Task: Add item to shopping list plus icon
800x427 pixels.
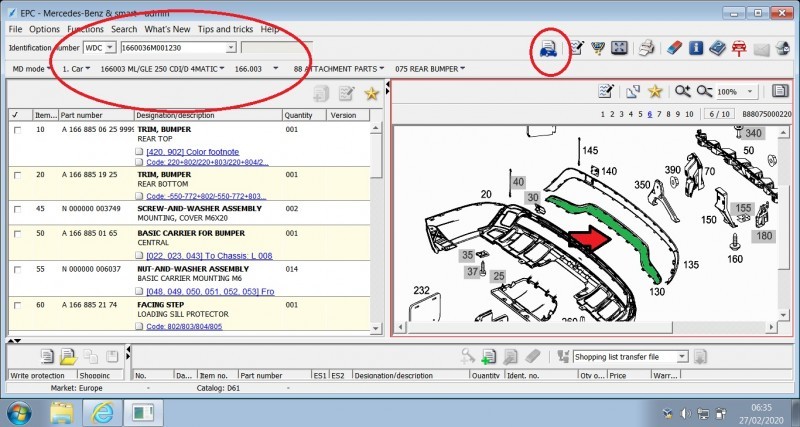Action: [488, 357]
